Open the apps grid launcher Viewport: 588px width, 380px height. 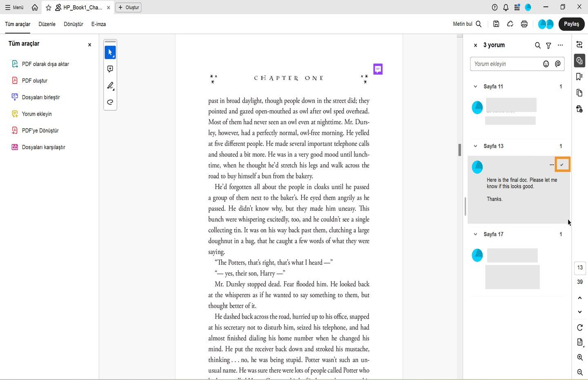point(517,7)
